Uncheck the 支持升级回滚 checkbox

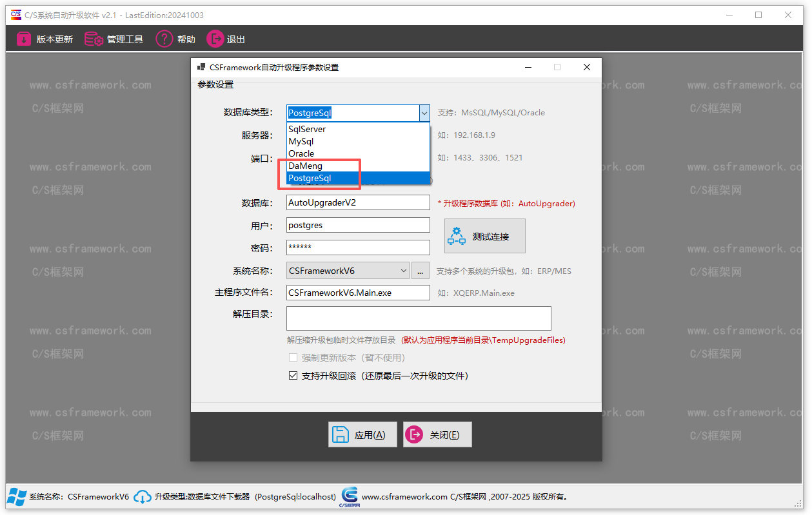click(x=293, y=375)
